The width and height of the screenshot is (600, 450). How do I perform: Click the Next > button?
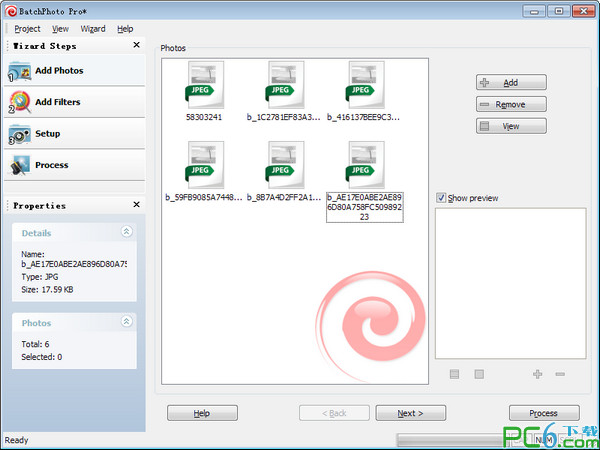411,413
